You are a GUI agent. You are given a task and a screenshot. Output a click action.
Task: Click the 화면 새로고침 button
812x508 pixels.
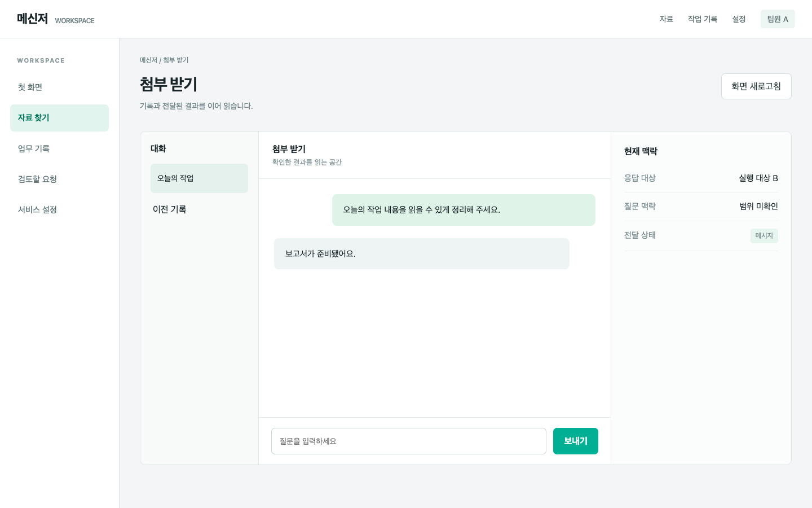pos(756,86)
